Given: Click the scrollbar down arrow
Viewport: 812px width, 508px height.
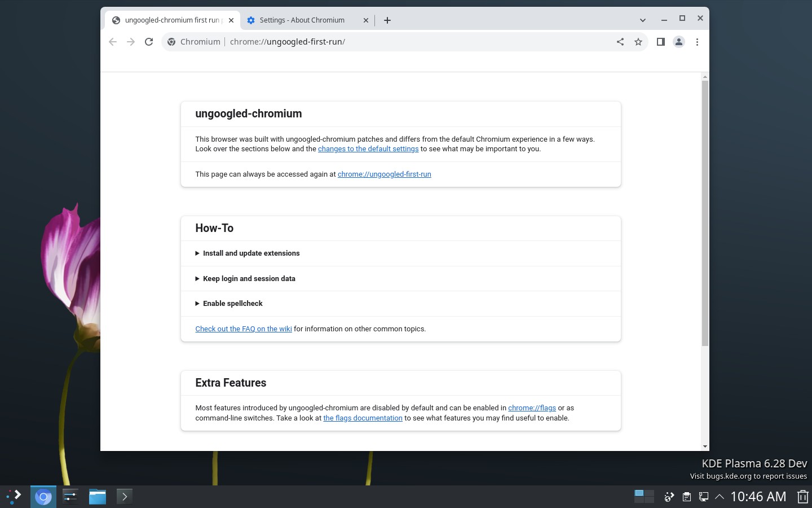Looking at the screenshot, I should [705, 446].
